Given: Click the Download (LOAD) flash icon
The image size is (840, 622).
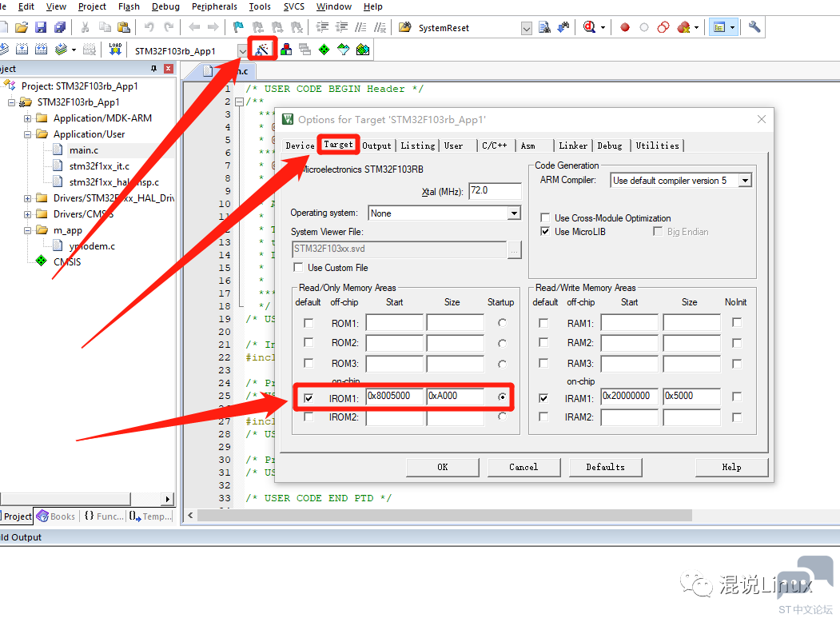Looking at the screenshot, I should [115, 50].
